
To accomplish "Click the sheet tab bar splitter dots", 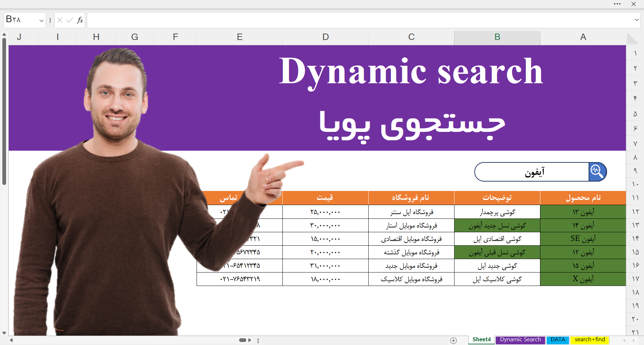I will 258,340.
